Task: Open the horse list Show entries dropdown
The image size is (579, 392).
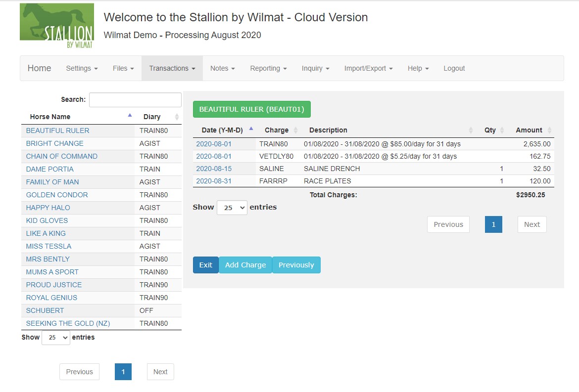Action: tap(55, 338)
